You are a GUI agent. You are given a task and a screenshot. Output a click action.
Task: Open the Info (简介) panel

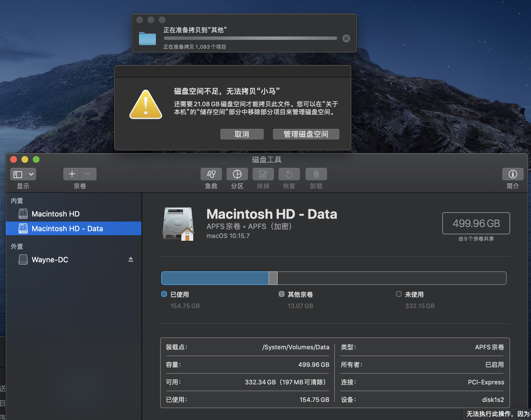point(512,174)
